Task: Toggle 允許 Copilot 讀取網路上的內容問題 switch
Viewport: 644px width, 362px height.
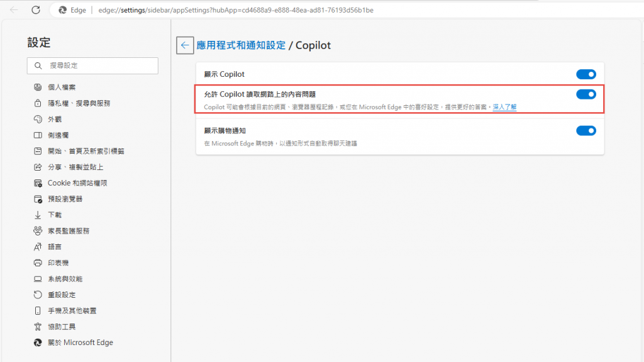Action: 586,94
